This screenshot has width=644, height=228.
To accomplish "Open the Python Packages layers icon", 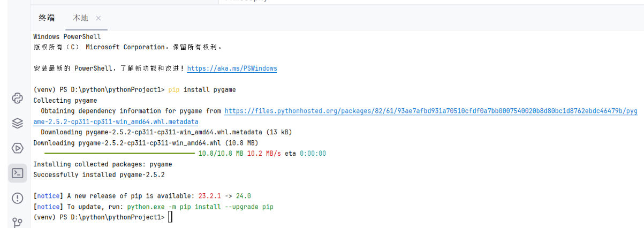I will [x=17, y=123].
